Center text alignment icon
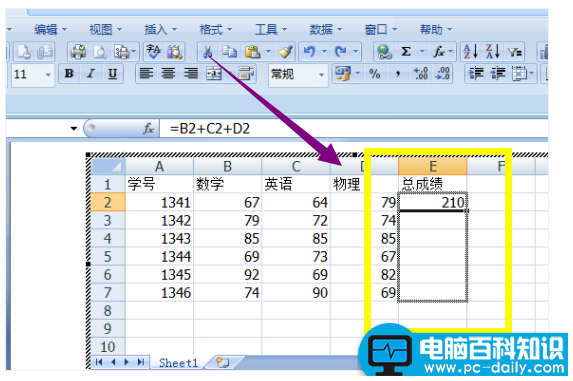The height and width of the screenshot is (381, 573). [x=168, y=74]
